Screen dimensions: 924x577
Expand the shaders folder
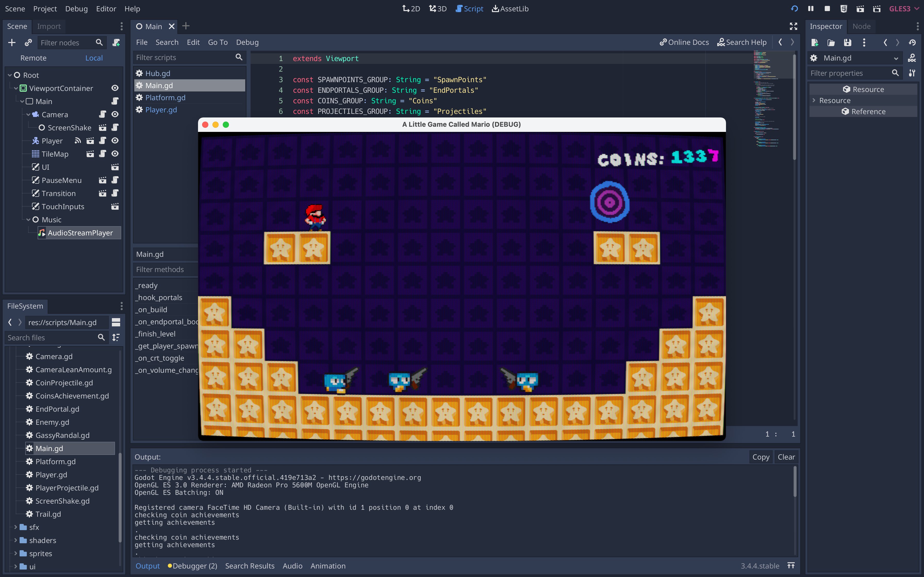point(16,540)
